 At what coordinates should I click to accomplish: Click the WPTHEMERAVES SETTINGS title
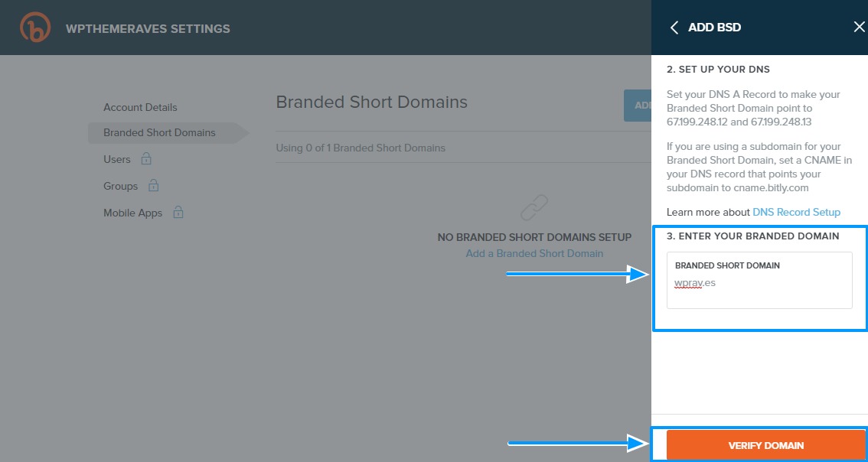(x=148, y=29)
